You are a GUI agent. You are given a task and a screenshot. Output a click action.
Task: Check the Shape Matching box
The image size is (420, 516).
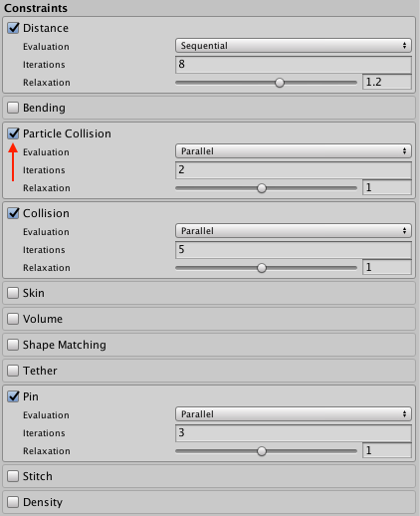[13, 345]
